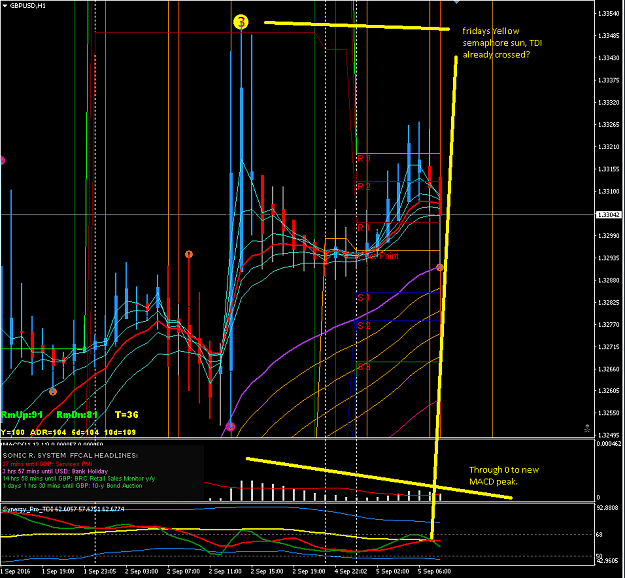Click the 1.33210 price scale value
Image resolution: width=625 pixels, height=578 pixels.
(609, 147)
